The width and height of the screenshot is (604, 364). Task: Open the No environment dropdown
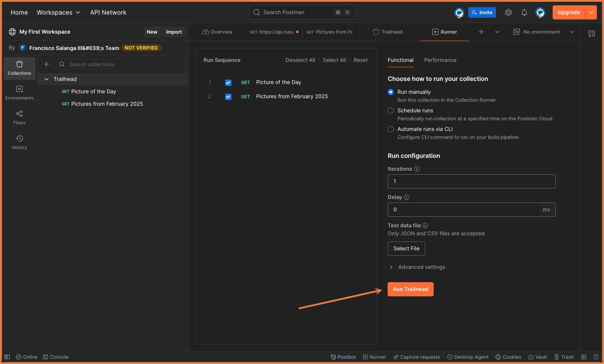pyautogui.click(x=543, y=32)
